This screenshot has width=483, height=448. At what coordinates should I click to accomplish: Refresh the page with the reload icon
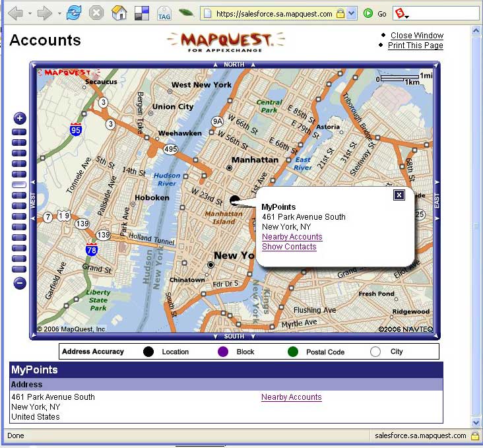point(75,13)
